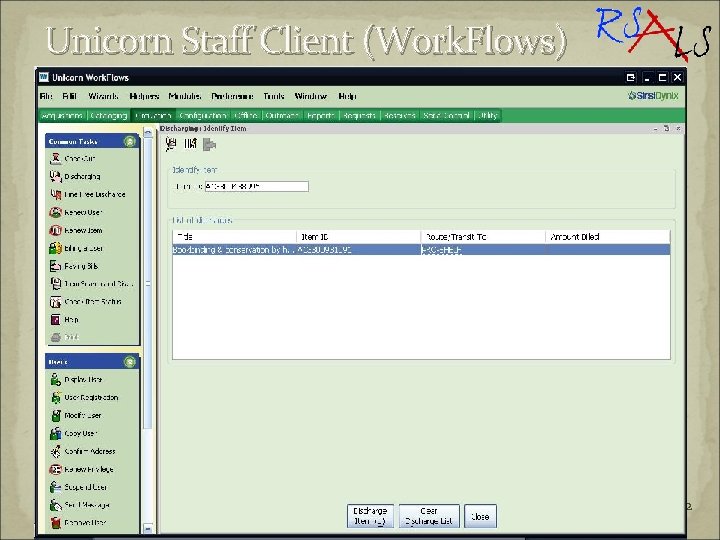720x540 pixels.
Task: Launch Discharging from Common Tasks
Action: [75, 176]
